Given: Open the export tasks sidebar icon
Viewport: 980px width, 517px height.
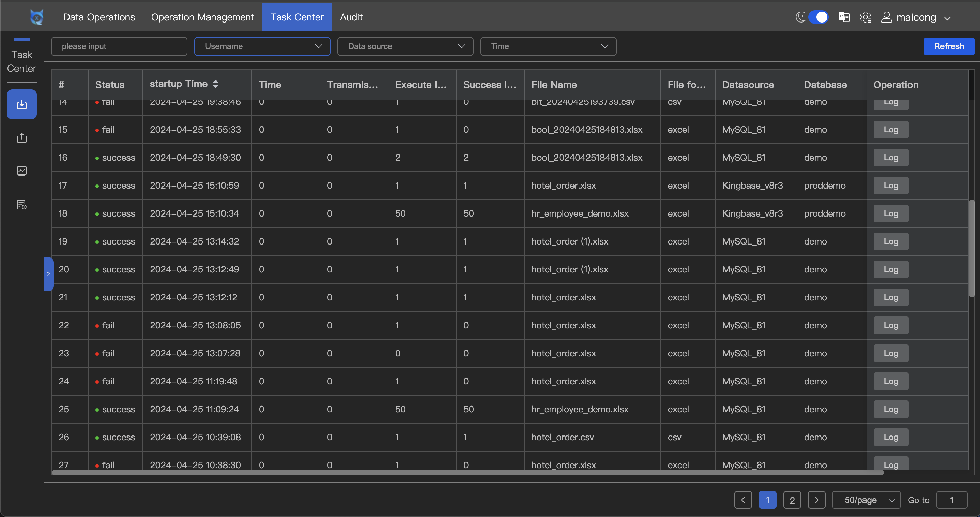Looking at the screenshot, I should pyautogui.click(x=22, y=138).
